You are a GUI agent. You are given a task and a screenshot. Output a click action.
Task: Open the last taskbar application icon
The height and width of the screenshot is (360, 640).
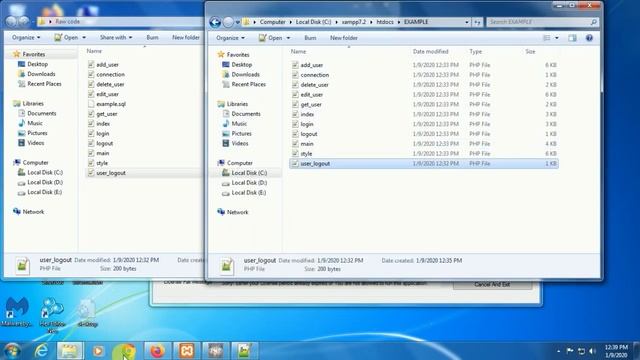(244, 351)
